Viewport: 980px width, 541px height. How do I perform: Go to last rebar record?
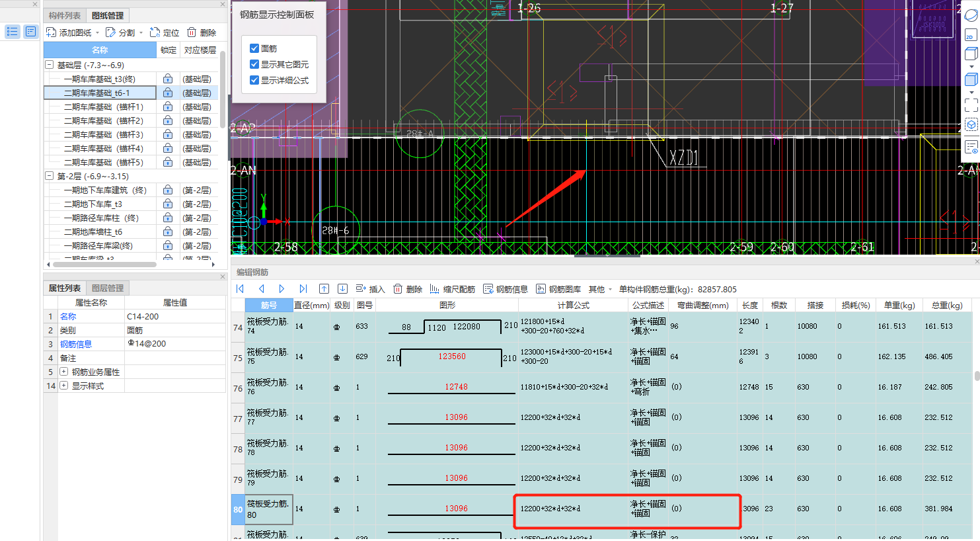click(303, 289)
